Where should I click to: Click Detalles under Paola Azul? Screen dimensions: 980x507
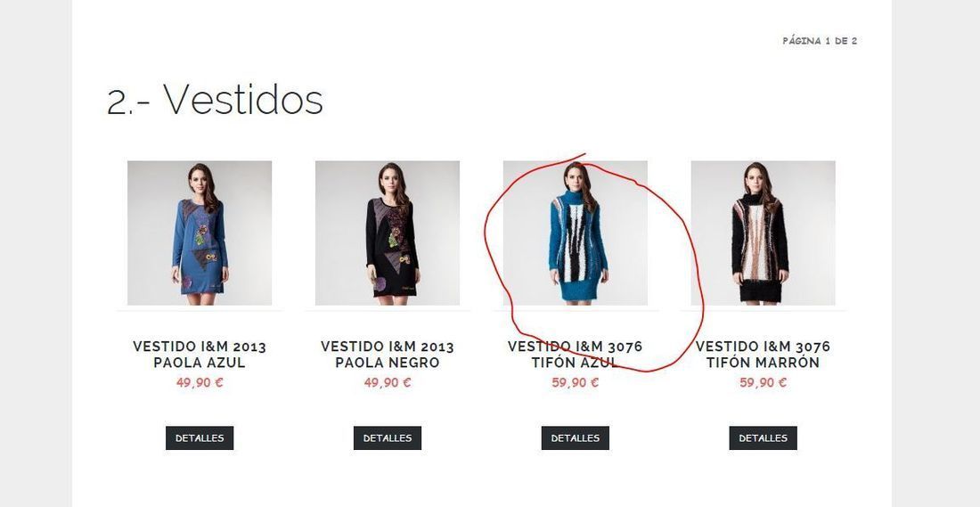(200, 438)
